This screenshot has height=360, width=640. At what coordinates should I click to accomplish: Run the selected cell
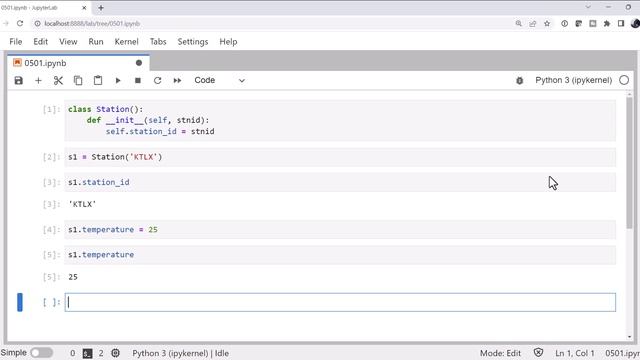coord(118,80)
